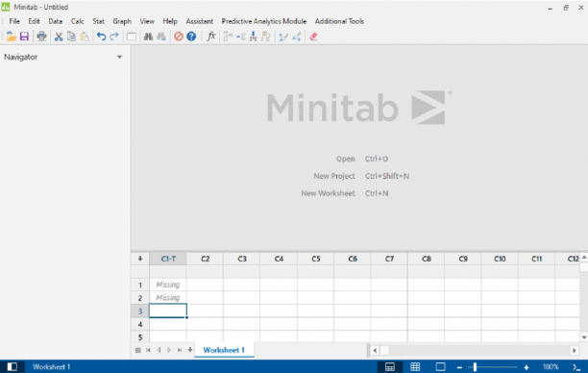Toggle data entry direction arrow

pyautogui.click(x=140, y=259)
